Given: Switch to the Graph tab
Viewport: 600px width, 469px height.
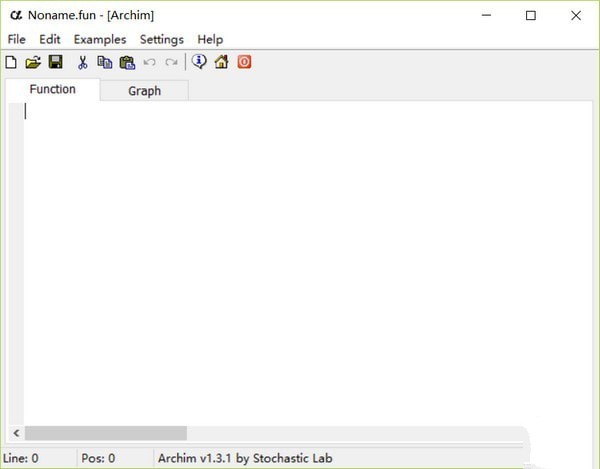Looking at the screenshot, I should 144,91.
